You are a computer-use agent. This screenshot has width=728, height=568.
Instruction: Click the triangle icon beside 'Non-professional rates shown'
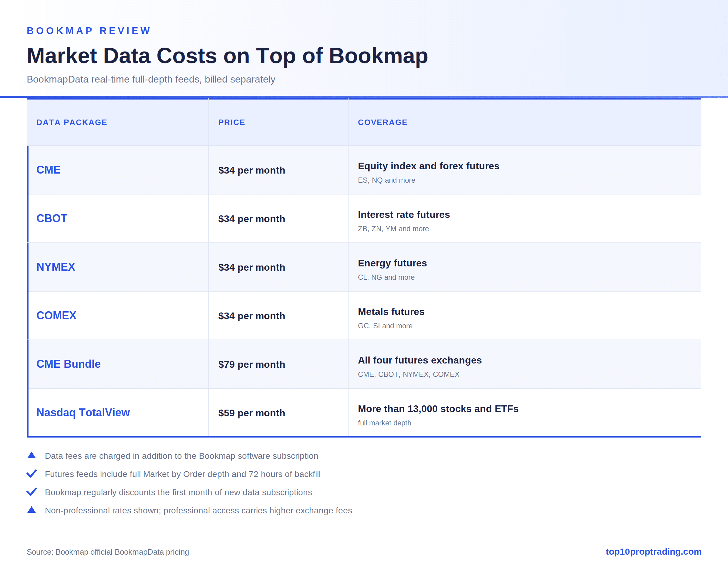click(x=31, y=510)
